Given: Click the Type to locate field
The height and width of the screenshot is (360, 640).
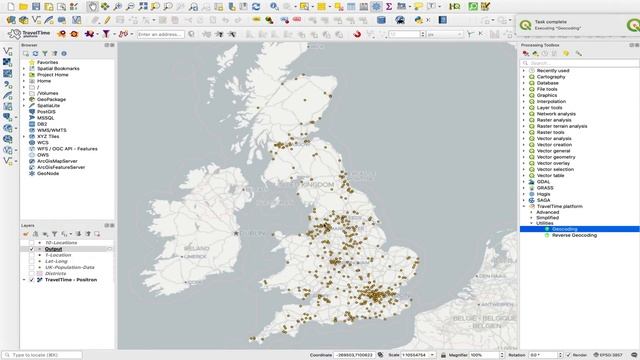Looking at the screenshot, I should [x=42, y=355].
